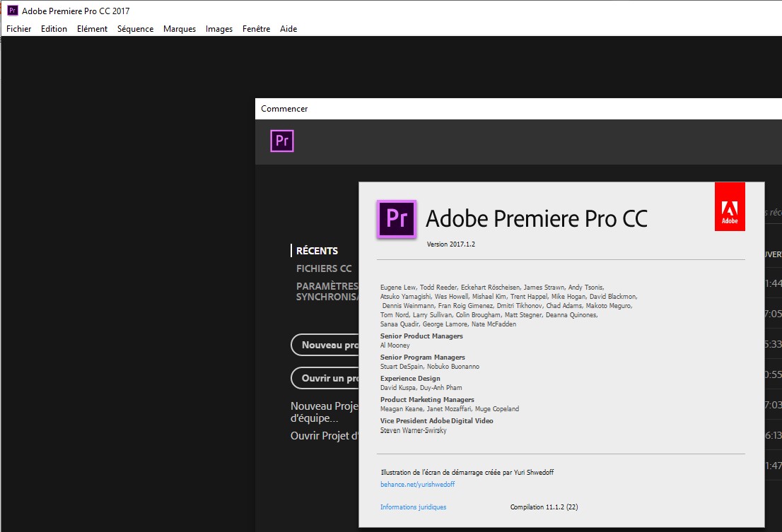Click the Premiere Pro title bar icon
The image size is (782, 532).
[13, 11]
